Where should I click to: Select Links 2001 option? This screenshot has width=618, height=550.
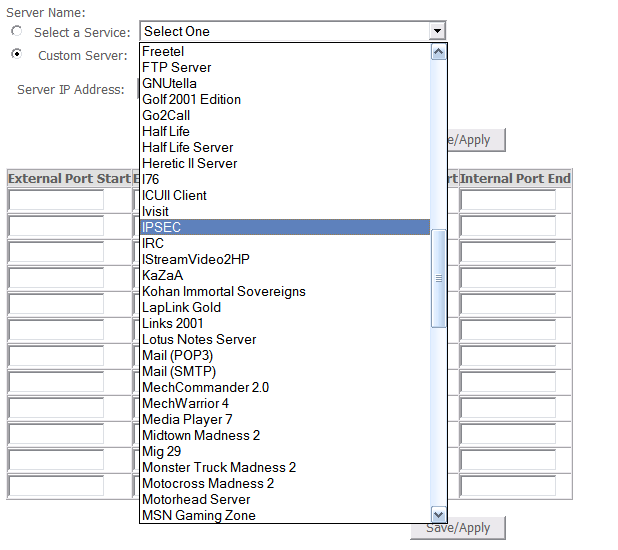coord(285,323)
